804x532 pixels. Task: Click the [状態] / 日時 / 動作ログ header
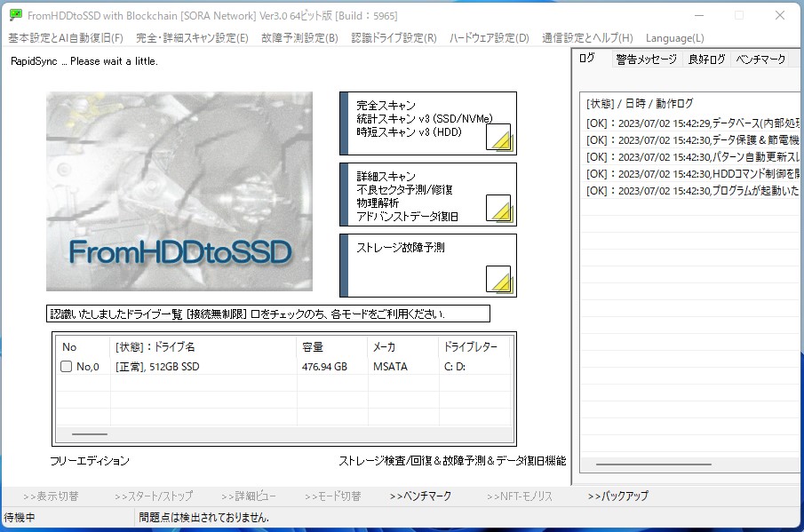click(x=640, y=104)
